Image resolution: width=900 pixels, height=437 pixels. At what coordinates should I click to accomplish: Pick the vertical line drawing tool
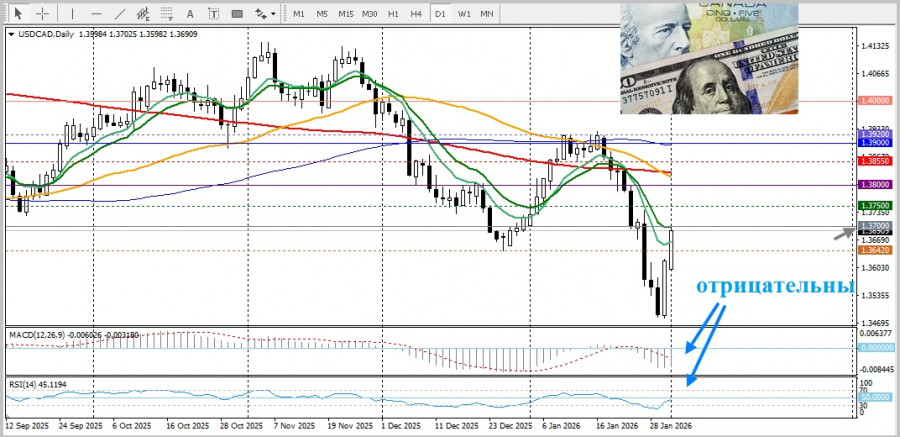point(70,14)
